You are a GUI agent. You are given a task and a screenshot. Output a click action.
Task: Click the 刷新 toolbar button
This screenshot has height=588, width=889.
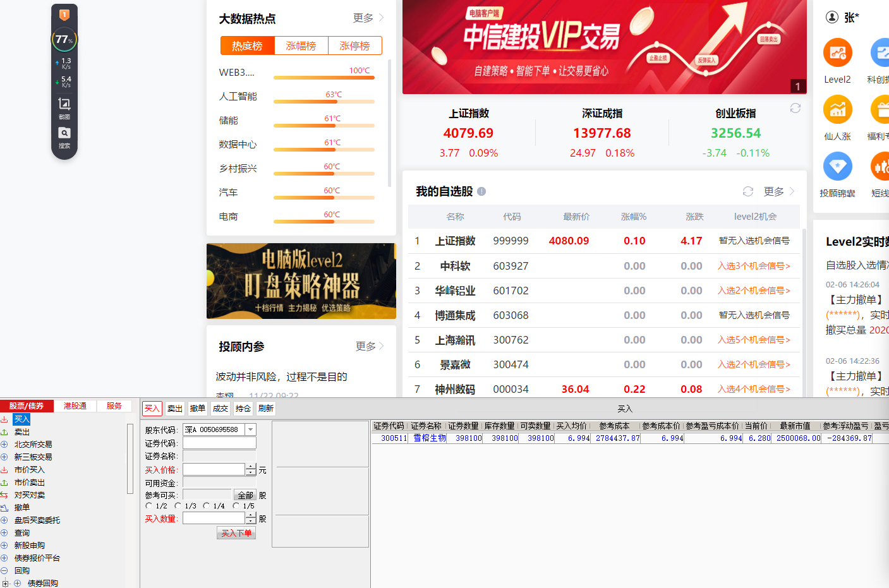(266, 409)
